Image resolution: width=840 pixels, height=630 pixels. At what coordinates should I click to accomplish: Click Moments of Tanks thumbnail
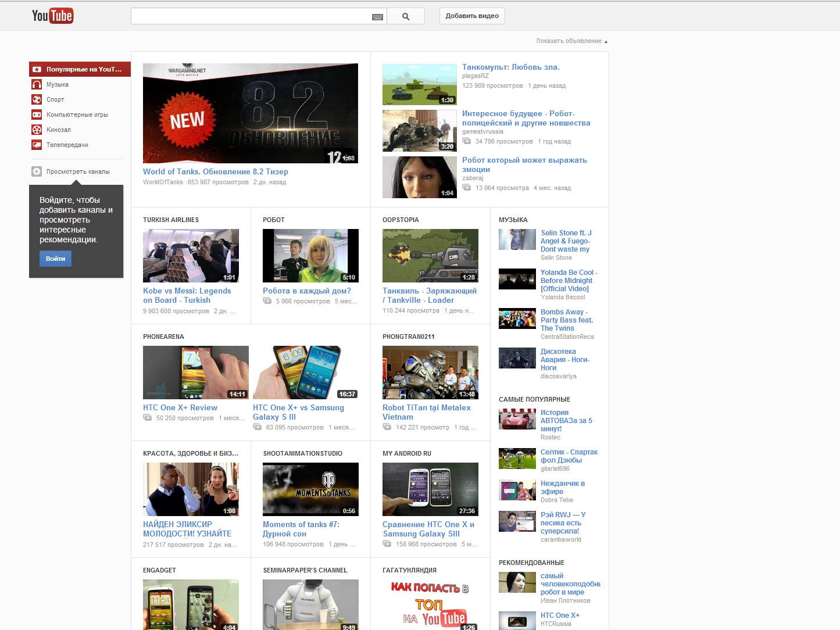[x=310, y=489]
